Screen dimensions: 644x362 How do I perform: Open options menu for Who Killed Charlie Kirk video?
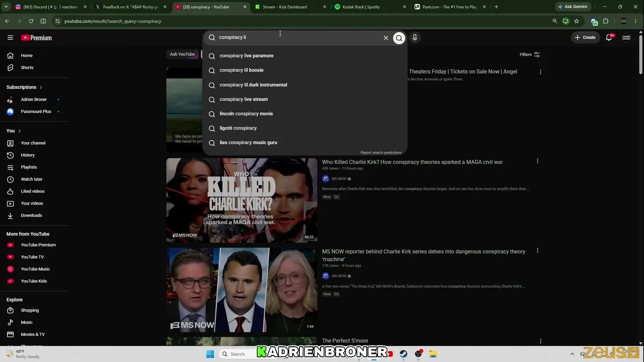[537, 161]
